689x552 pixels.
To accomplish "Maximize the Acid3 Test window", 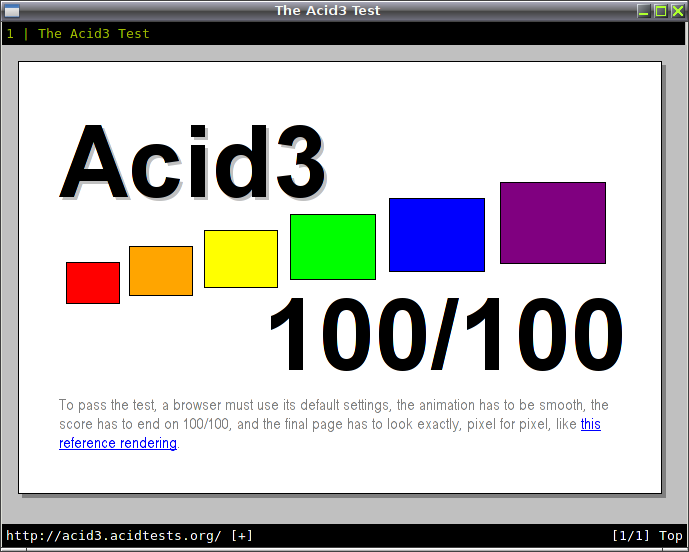I will click(660, 11).
